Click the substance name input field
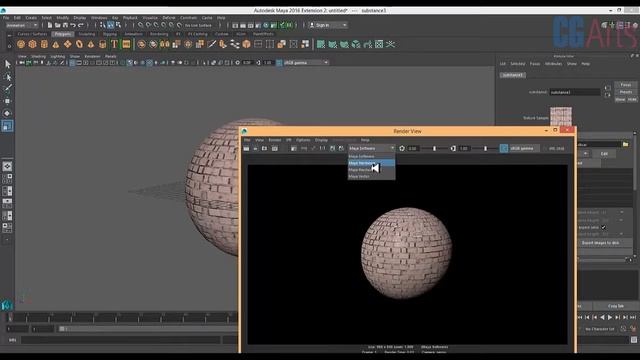 575,92
